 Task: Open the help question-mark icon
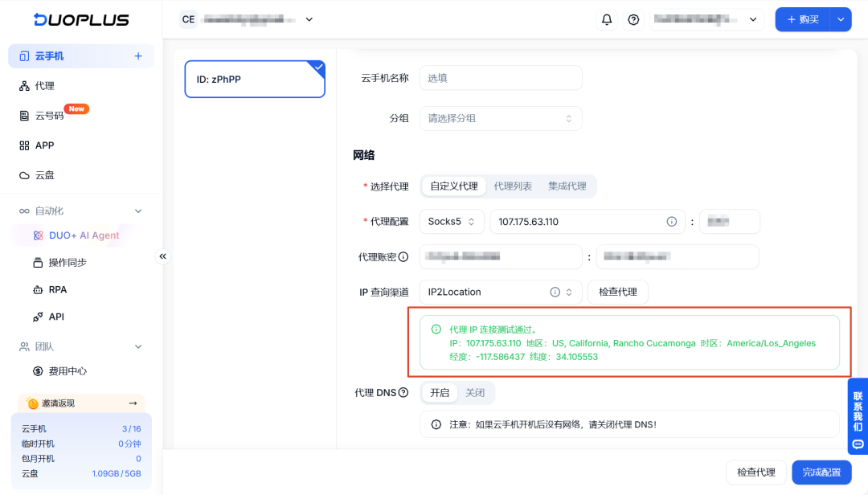tap(633, 19)
